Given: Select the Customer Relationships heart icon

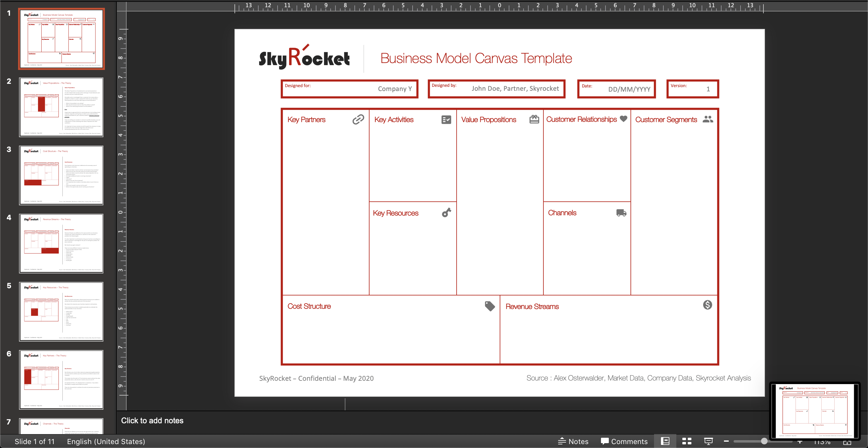Looking at the screenshot, I should coord(624,119).
